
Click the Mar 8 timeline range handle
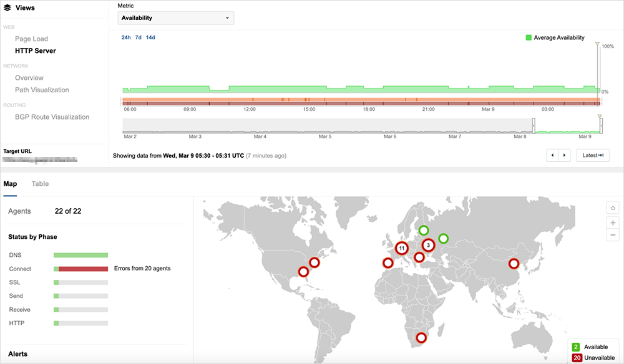pos(534,124)
